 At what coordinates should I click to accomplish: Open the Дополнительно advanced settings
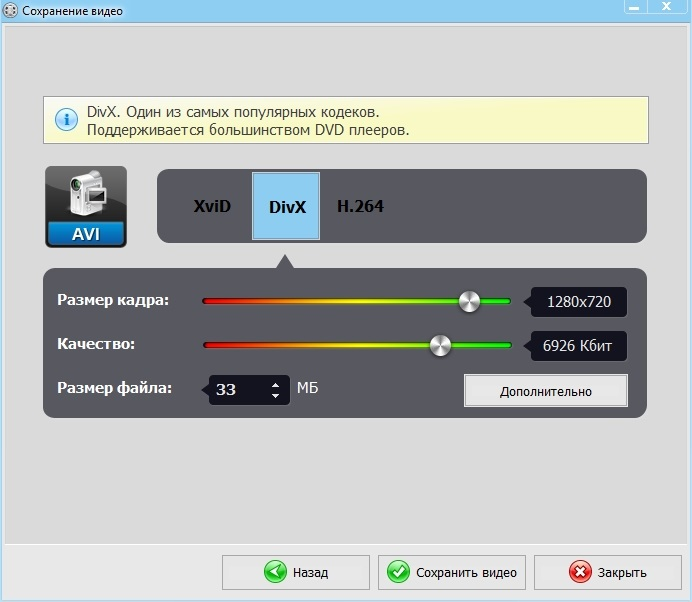pyautogui.click(x=545, y=391)
